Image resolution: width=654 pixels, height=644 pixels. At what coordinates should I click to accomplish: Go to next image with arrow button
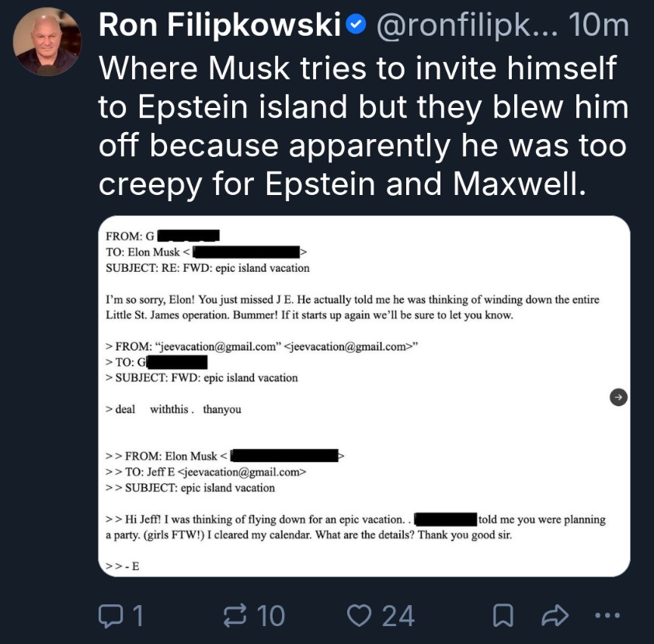pyautogui.click(x=618, y=397)
